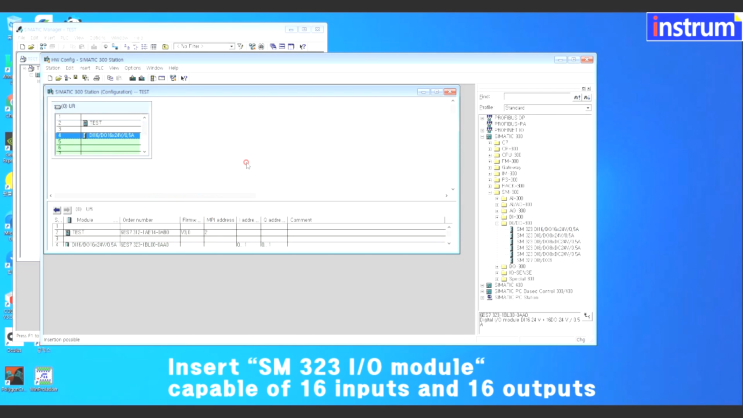The width and height of the screenshot is (743, 418).
Task: Collapse SIMATIC 300 catalog node
Action: 483,136
